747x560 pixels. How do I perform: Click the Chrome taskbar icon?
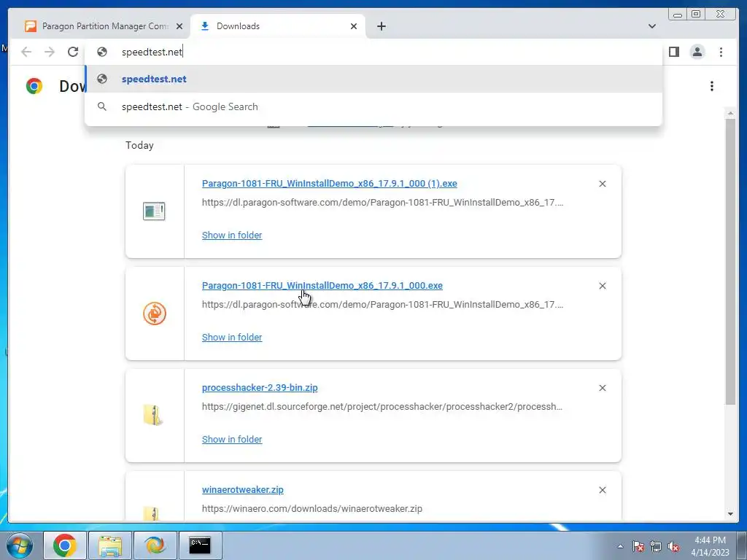(x=65, y=545)
